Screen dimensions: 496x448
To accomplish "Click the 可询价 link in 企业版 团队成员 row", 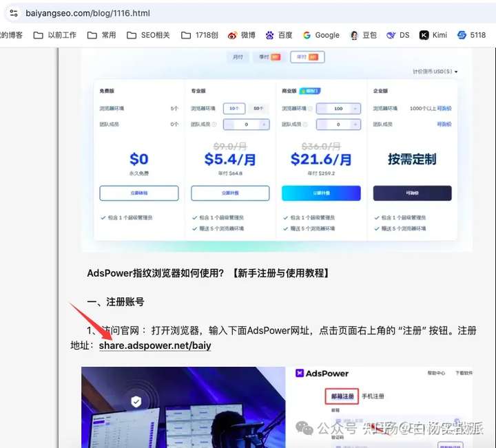I will pyautogui.click(x=444, y=124).
